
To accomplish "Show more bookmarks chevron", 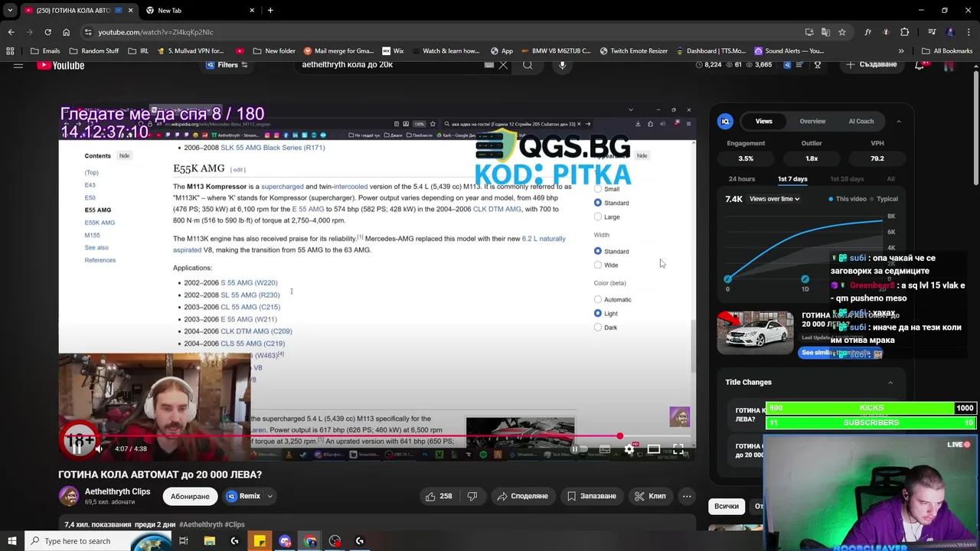I will pyautogui.click(x=901, y=51).
